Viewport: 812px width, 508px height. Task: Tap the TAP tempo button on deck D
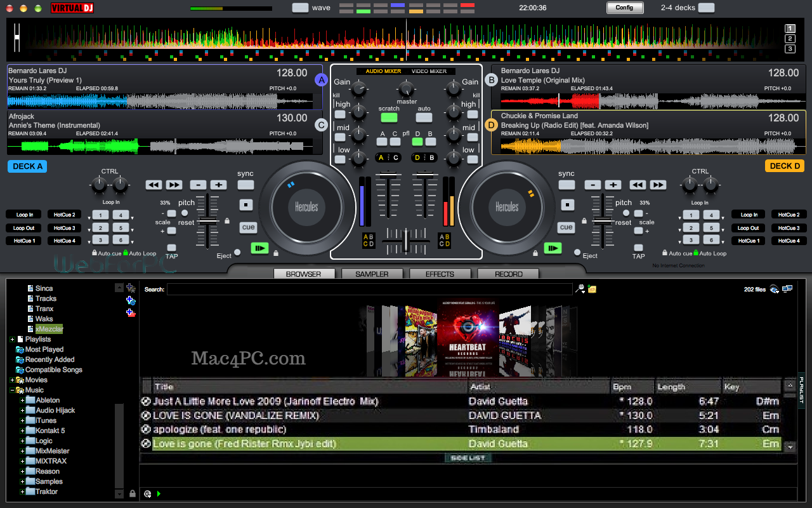(639, 248)
